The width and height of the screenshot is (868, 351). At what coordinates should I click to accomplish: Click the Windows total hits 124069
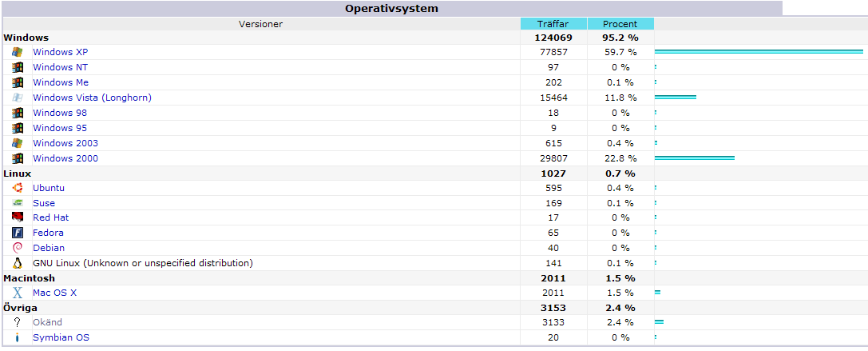pos(553,38)
